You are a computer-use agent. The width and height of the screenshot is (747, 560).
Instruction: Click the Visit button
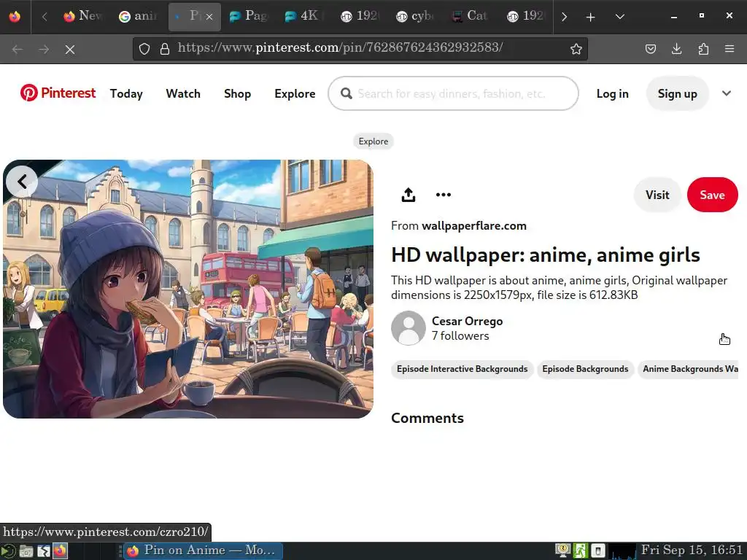tap(657, 195)
